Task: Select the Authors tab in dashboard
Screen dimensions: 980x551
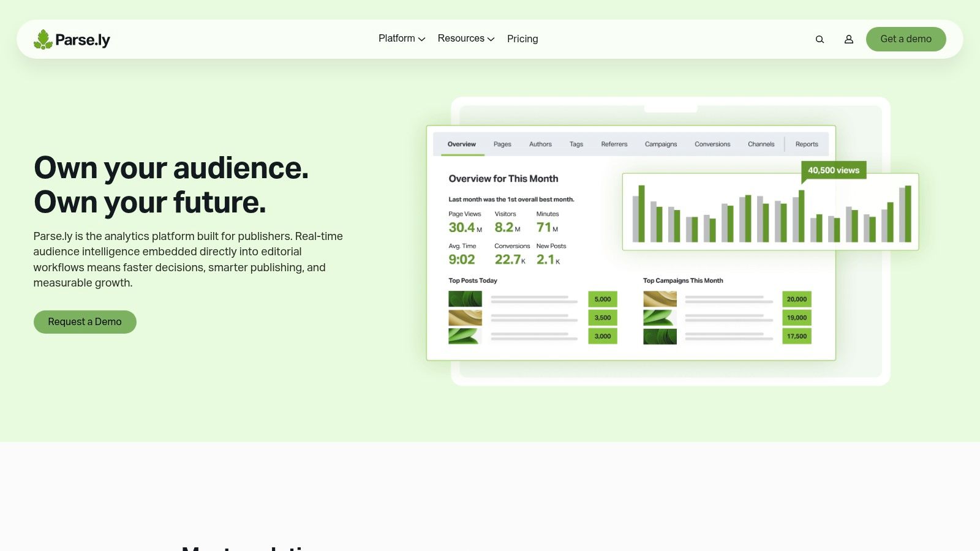Action: [540, 144]
